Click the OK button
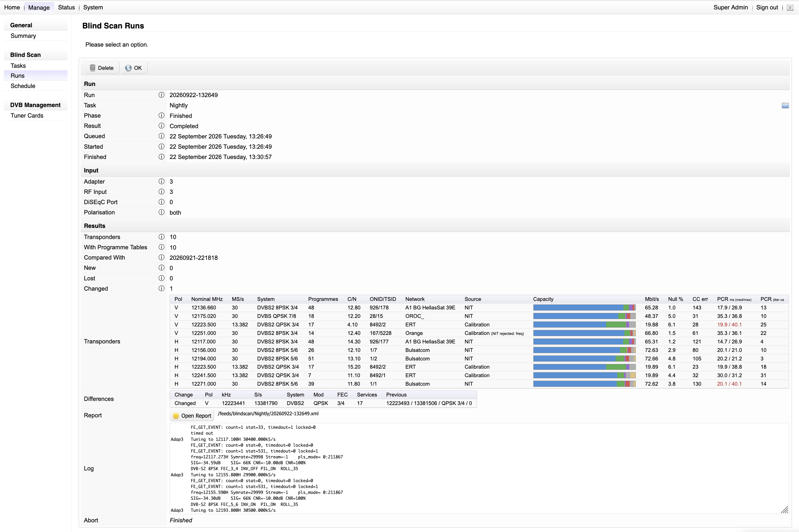The width and height of the screenshot is (799, 532). [134, 68]
